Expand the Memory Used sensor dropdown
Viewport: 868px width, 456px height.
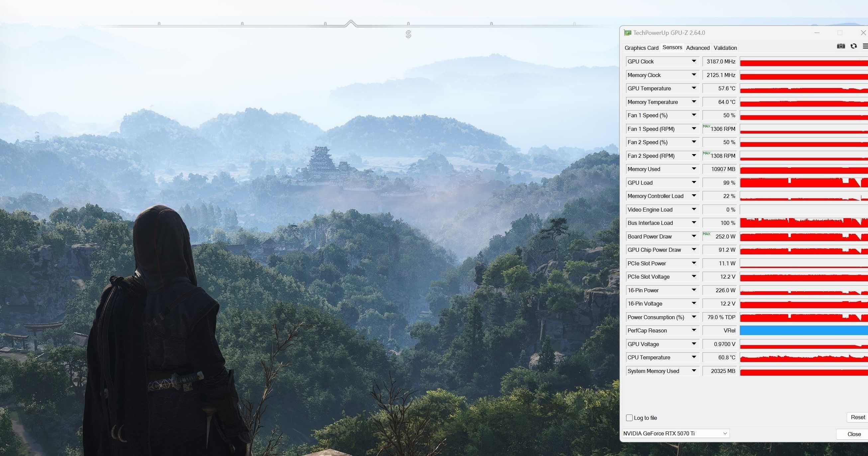pos(694,169)
